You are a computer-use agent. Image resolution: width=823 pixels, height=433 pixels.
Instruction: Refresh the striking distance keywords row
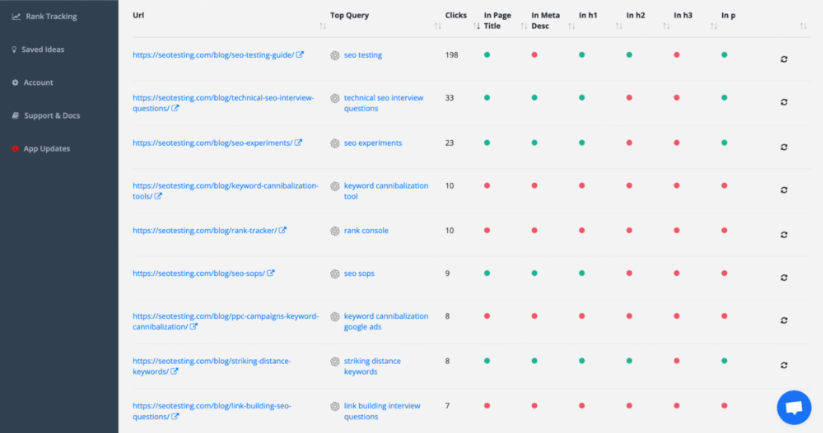point(784,365)
